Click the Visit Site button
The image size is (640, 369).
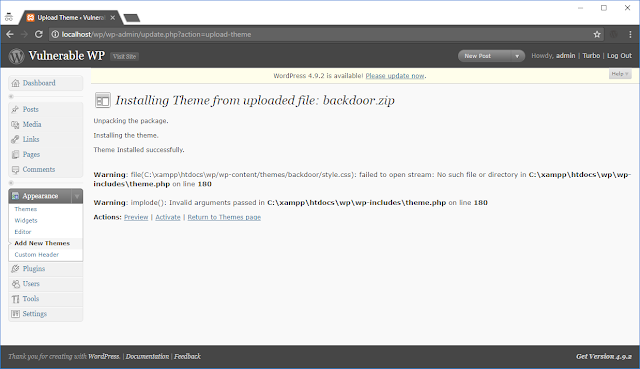[x=124, y=57]
